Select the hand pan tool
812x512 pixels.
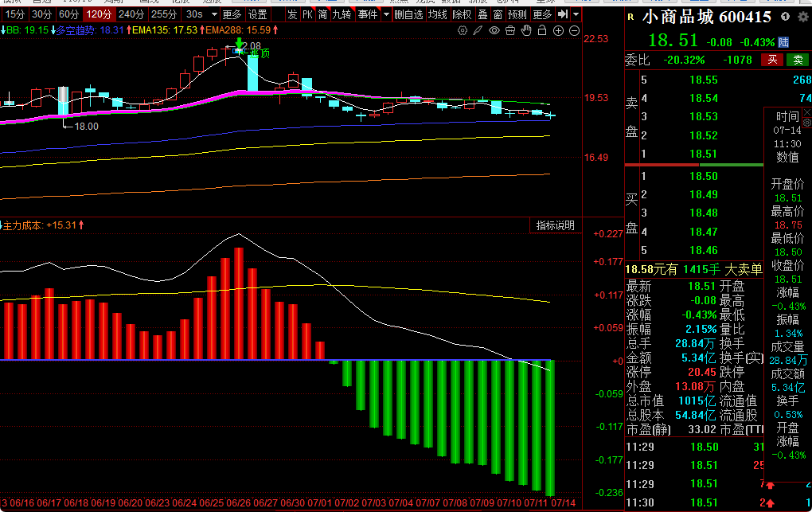coord(526,30)
